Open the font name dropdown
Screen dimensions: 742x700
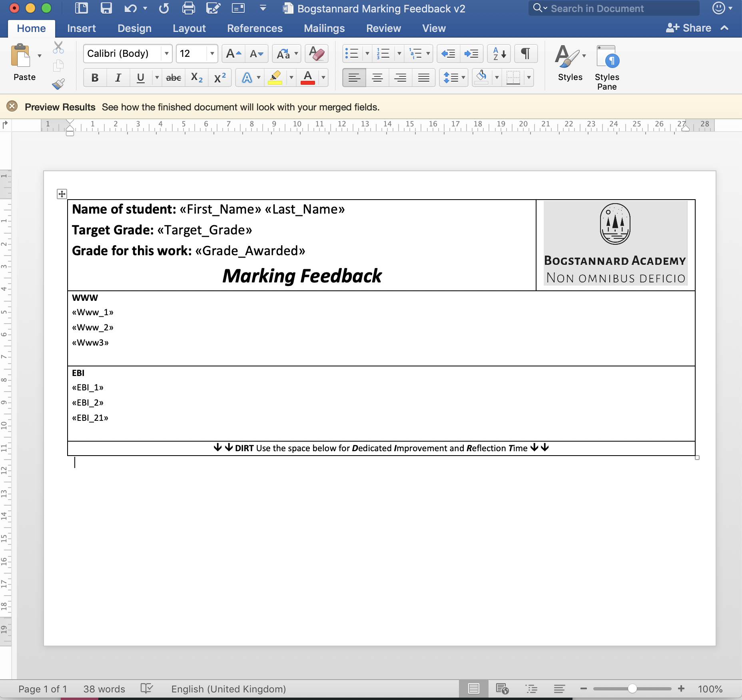click(166, 53)
